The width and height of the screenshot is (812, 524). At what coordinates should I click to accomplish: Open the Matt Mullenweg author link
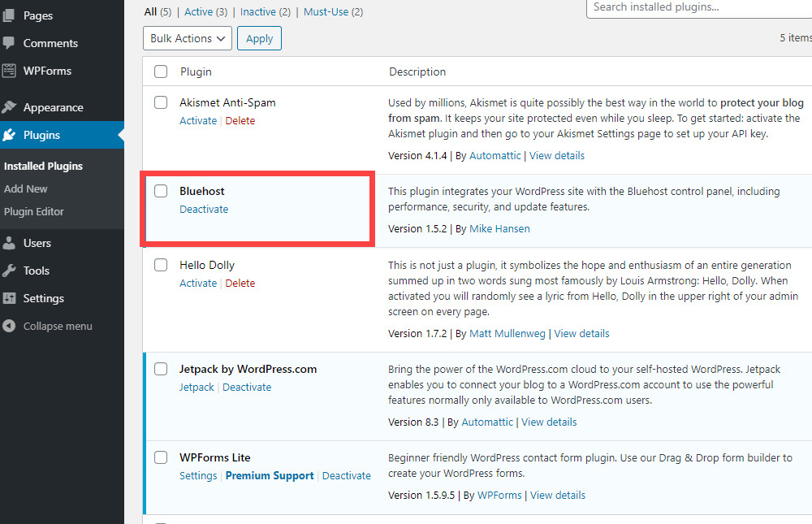[508, 333]
